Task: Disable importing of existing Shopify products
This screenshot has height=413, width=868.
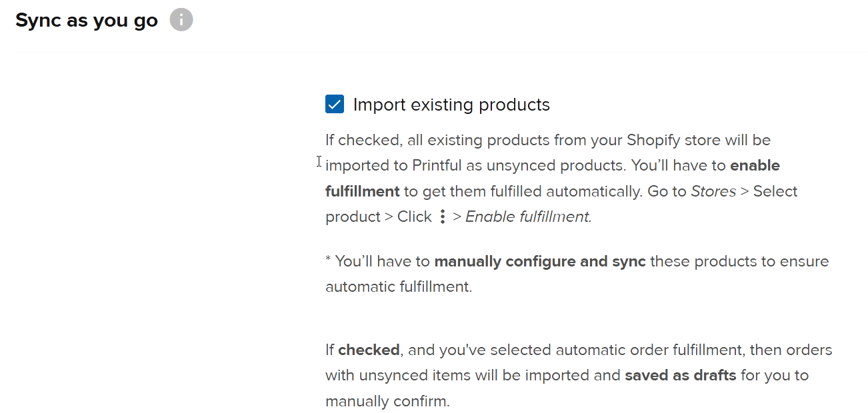Action: [x=335, y=104]
